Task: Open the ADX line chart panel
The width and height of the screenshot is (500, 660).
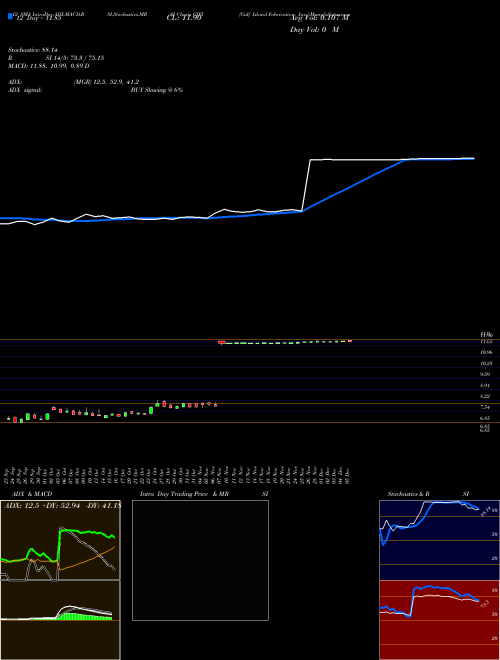Action: point(60,540)
